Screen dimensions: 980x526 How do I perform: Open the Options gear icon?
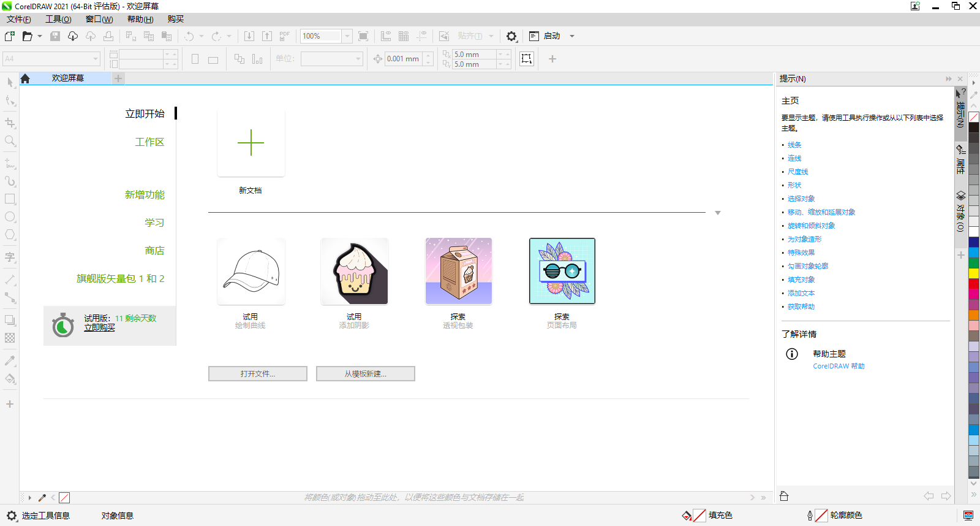click(511, 36)
